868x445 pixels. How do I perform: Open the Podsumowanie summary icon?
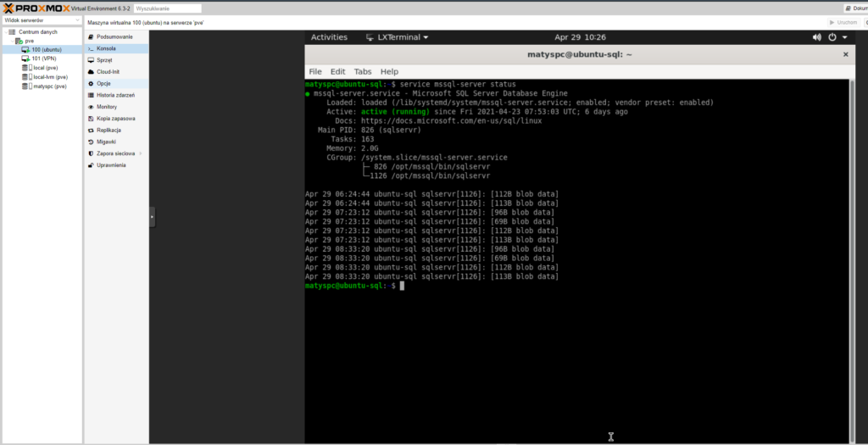91,37
